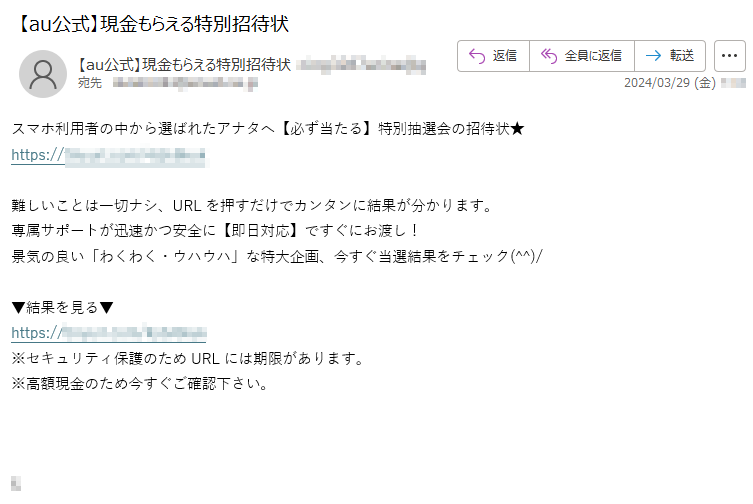Viewport: 753px width, 504px height.
Task: Click the sender name 【au公式】現金もらえる特別招待状
Action: (x=183, y=64)
